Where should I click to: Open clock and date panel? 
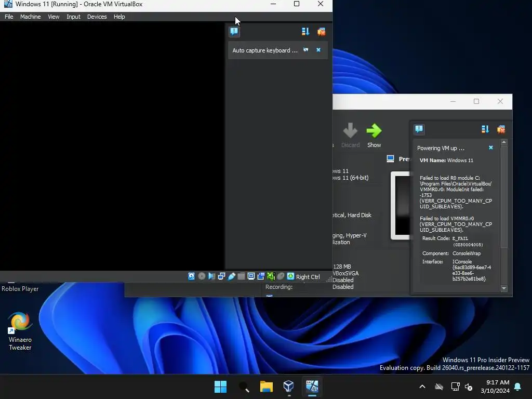[x=495, y=387]
